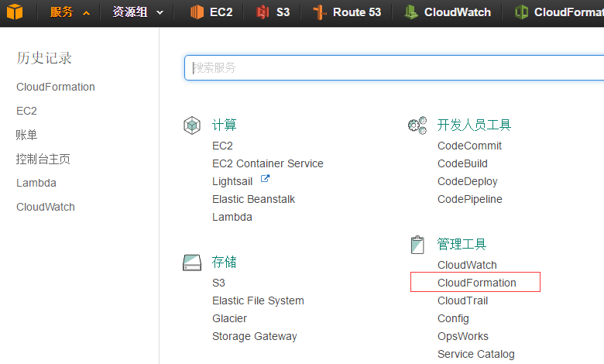This screenshot has width=604, height=364.
Task: Open Elastic File System service
Action: tap(258, 300)
